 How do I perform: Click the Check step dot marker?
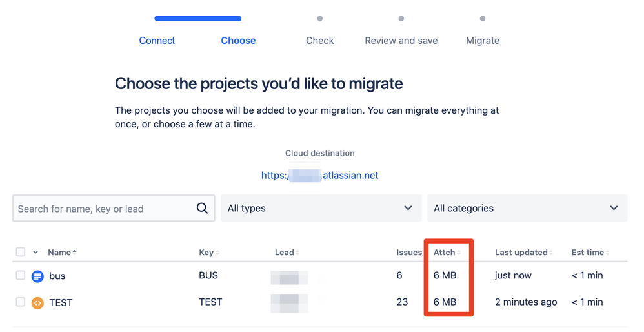coord(320,19)
